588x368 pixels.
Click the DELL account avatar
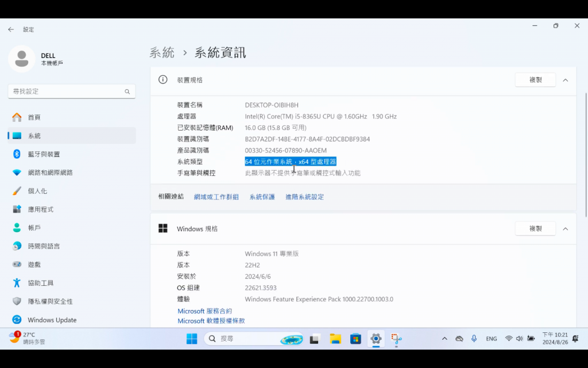point(22,59)
